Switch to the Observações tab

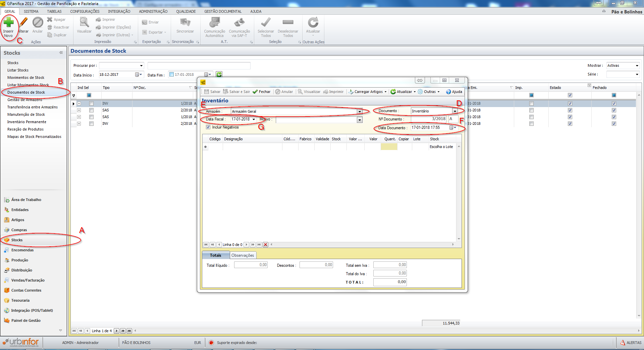tap(243, 255)
